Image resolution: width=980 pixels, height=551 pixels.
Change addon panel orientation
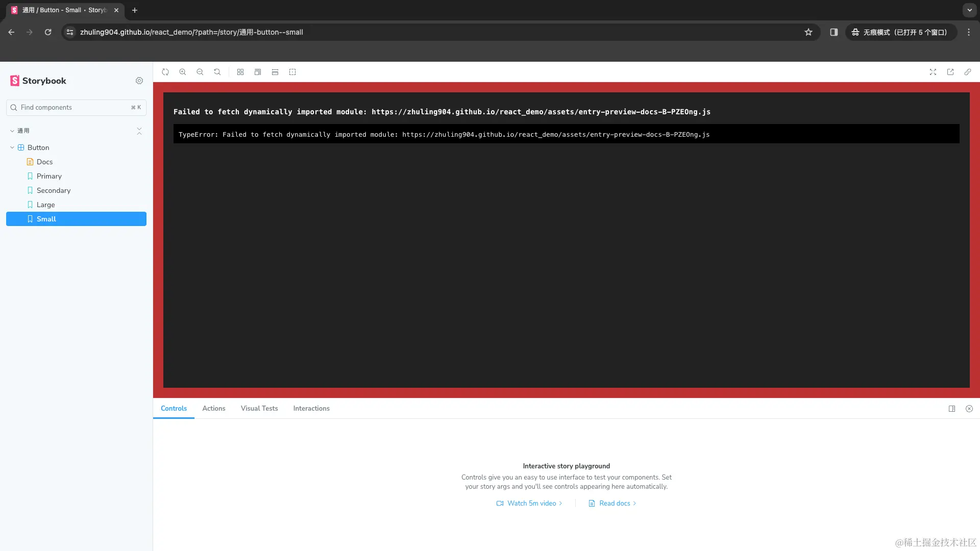tap(951, 408)
